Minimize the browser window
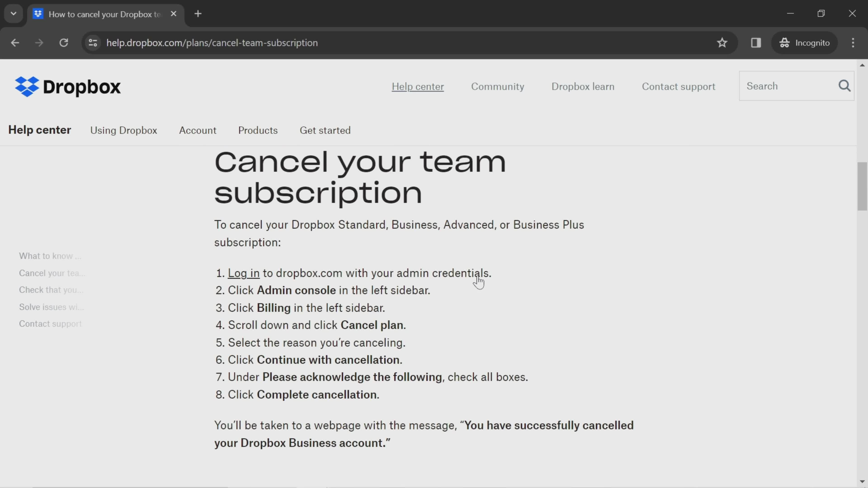Image resolution: width=868 pixels, height=488 pixels. click(790, 14)
